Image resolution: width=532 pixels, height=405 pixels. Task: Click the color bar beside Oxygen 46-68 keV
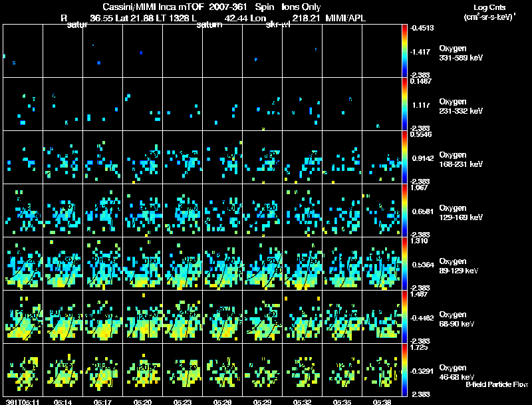click(404, 370)
